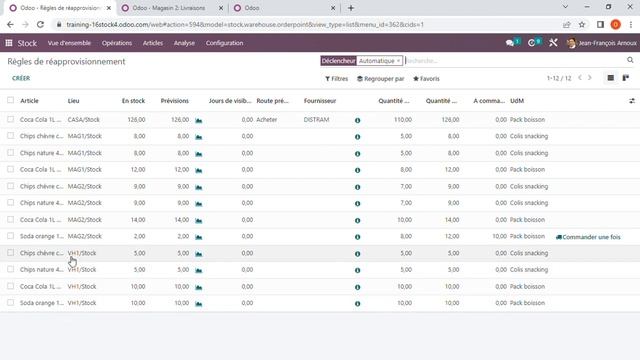640x360 pixels.
Task: Click the 1-12 / 12 pager counter
Action: pos(559,78)
